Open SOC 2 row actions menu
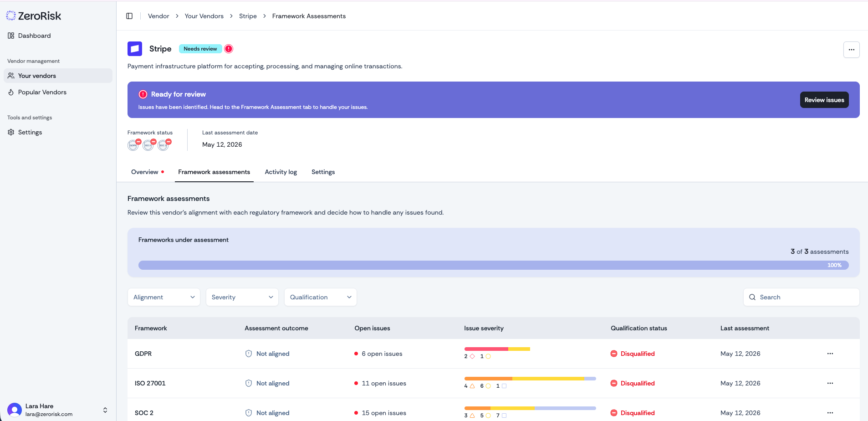 830,413
